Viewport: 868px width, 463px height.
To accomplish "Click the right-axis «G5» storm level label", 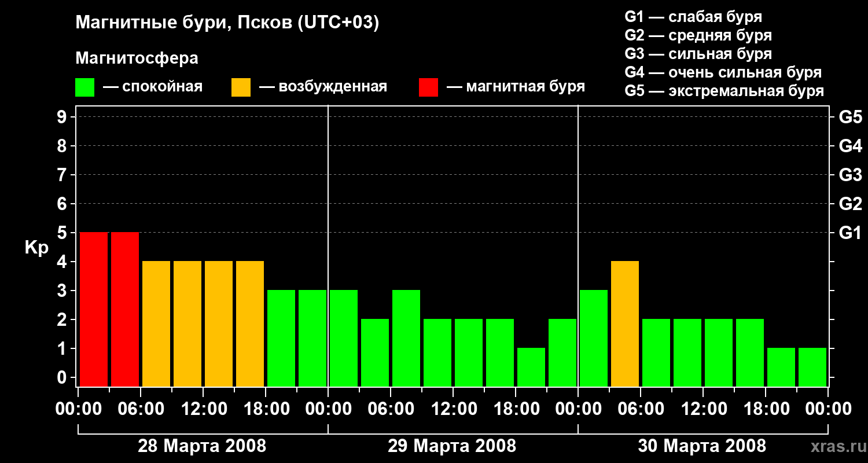I will coord(851,117).
